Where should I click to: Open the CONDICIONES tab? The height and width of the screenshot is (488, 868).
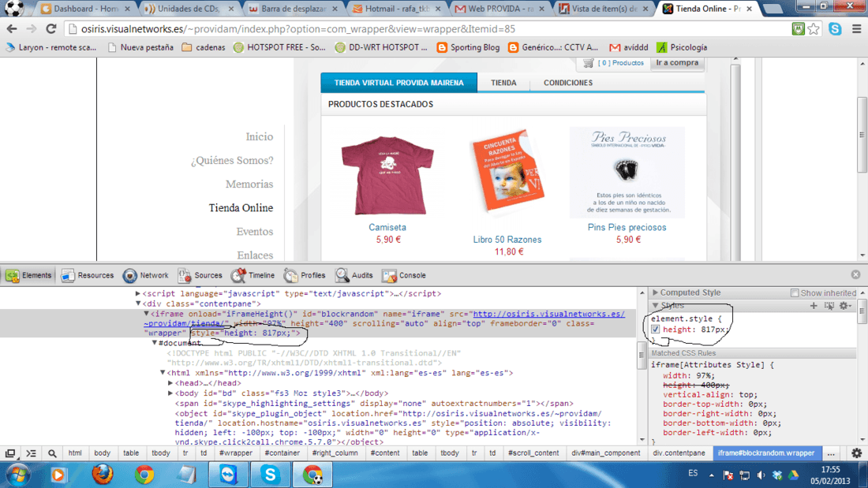point(567,83)
